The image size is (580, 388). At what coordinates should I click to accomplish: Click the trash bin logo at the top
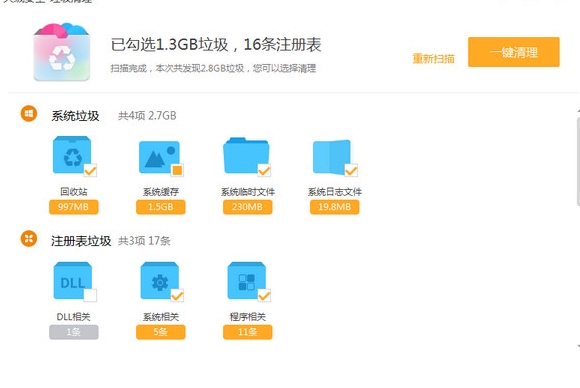62,52
